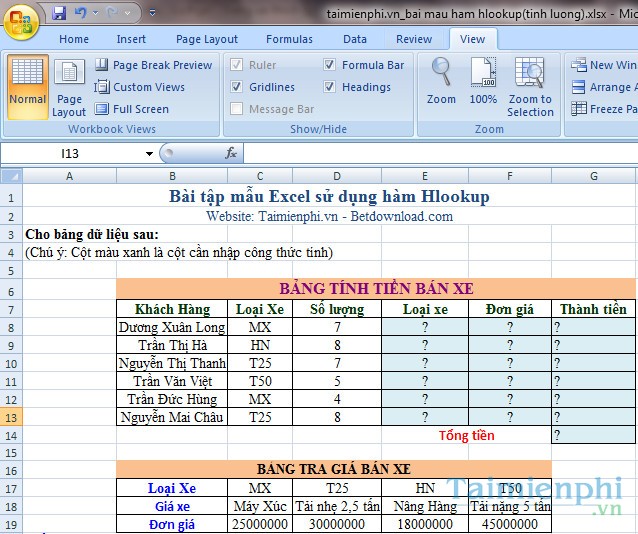Select column D header
Image resolution: width=638 pixels, height=534 pixels.
point(337,176)
